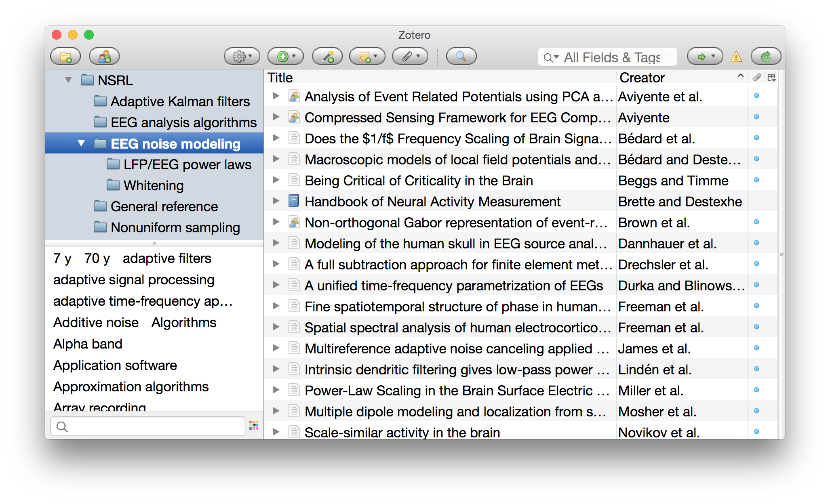830x504 pixels.
Task: Click the New Group toolbar icon
Action: click(x=104, y=57)
